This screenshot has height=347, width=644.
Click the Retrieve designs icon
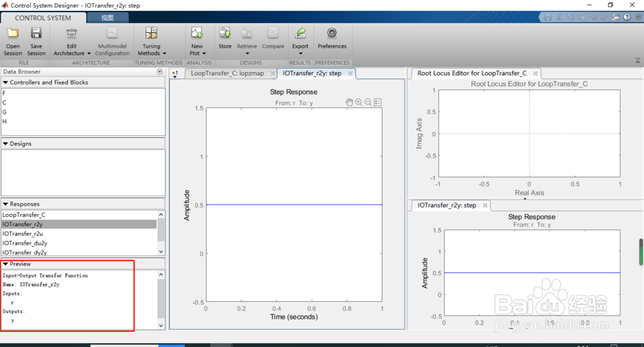point(247,33)
